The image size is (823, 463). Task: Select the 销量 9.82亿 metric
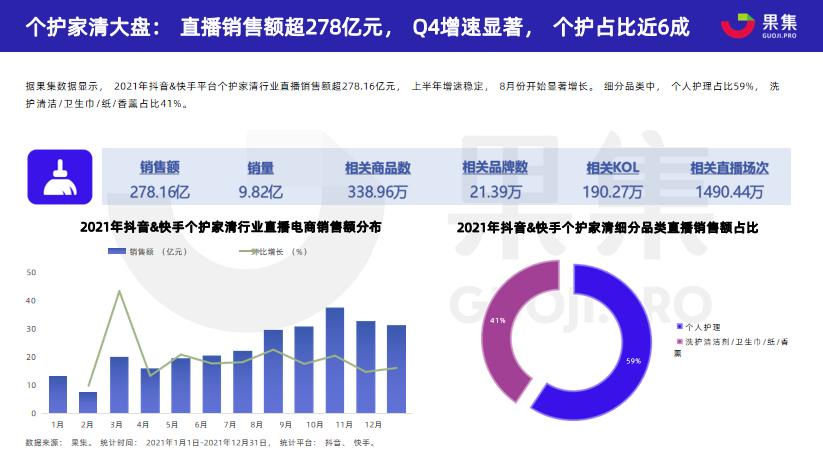tap(260, 180)
